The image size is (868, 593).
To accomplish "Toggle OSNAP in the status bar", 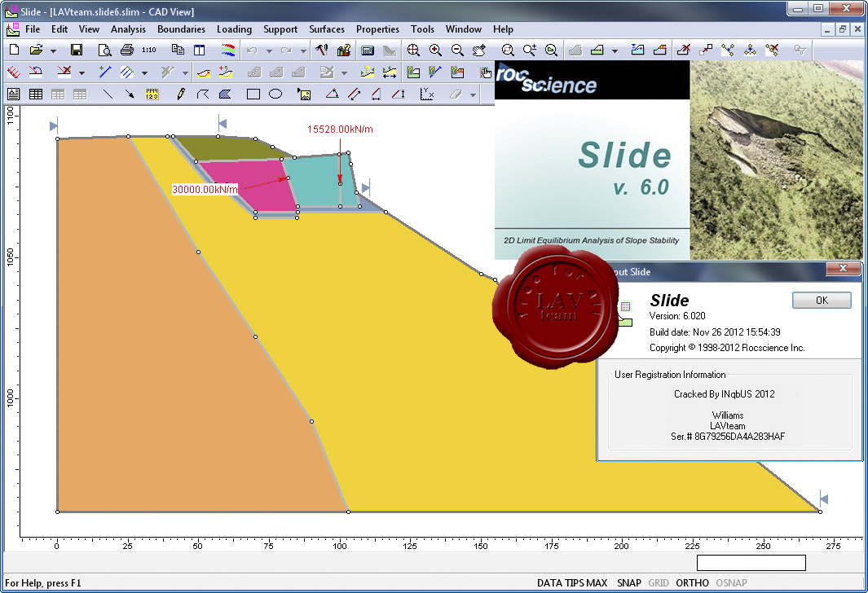I will pyautogui.click(x=731, y=583).
